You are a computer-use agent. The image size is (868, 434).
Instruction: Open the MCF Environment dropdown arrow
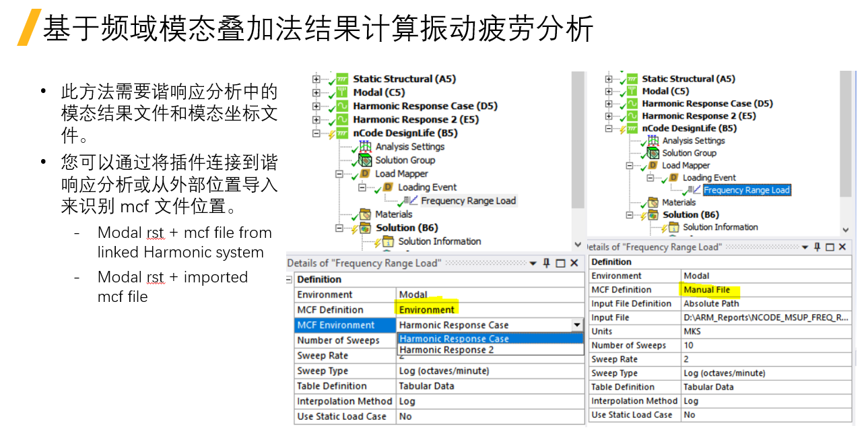[577, 325]
